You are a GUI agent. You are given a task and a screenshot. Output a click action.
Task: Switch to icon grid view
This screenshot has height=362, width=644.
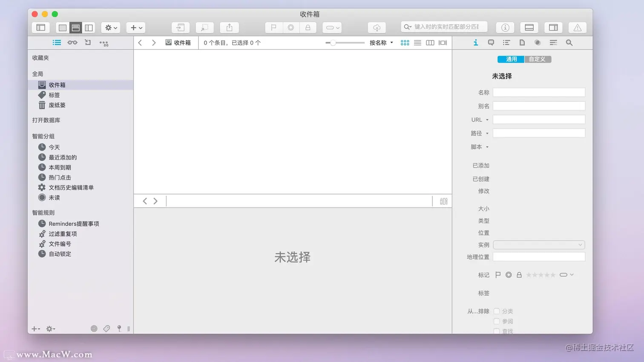pyautogui.click(x=405, y=43)
